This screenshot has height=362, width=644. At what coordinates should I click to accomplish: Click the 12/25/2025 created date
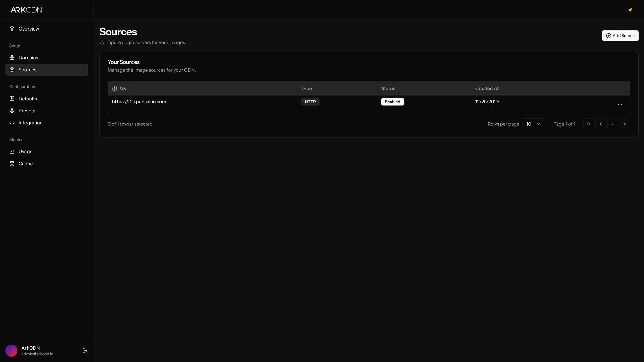(487, 102)
